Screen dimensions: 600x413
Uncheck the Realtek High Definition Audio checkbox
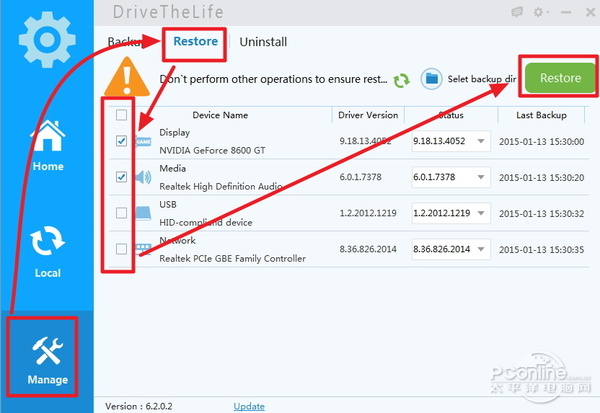121,177
